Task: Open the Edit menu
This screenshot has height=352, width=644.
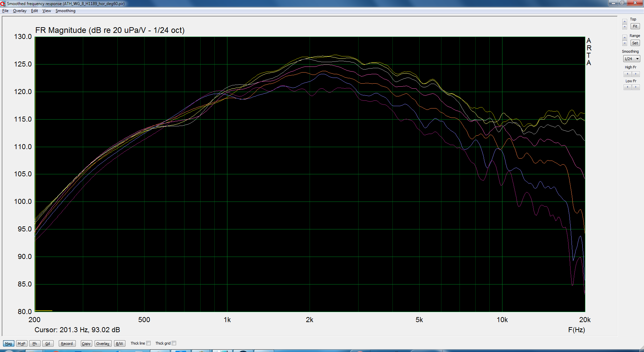Action: coord(34,11)
